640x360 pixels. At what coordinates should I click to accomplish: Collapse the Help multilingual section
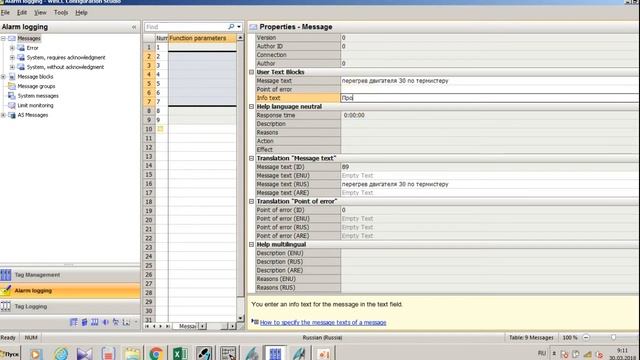(251, 244)
